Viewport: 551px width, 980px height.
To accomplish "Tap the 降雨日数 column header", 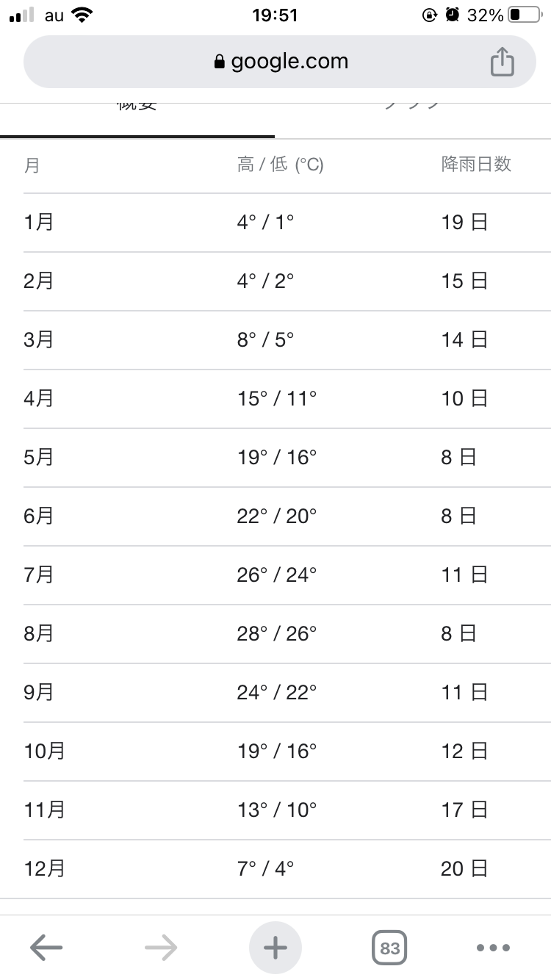I will (476, 165).
